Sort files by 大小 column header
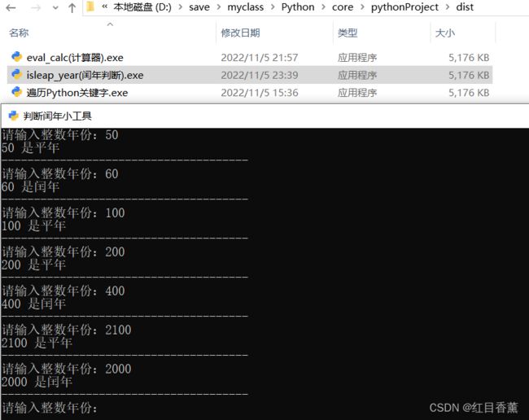Viewport: 529px width, 420px height. pyautogui.click(x=445, y=33)
